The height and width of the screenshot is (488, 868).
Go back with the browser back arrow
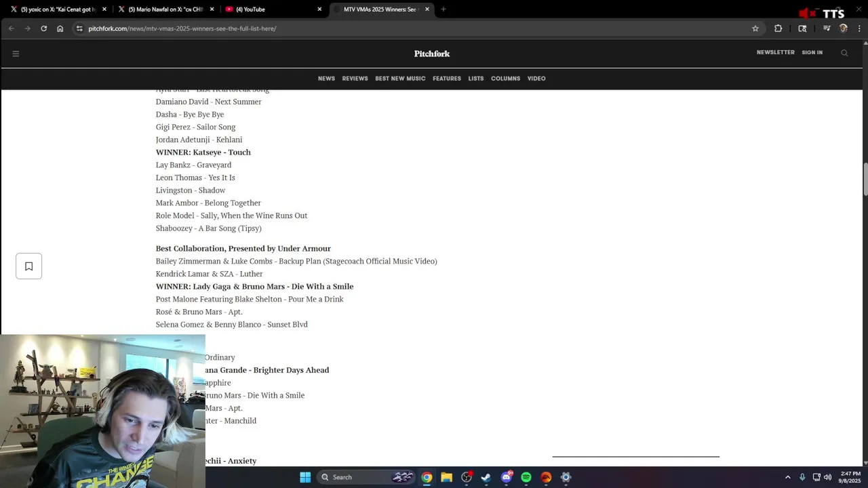[11, 28]
